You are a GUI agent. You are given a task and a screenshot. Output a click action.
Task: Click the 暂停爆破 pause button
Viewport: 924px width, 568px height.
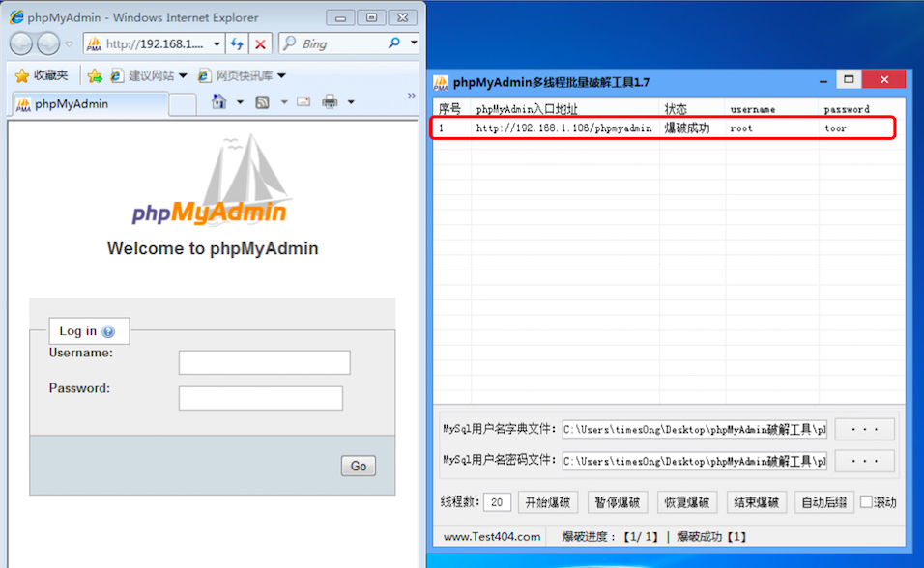617,502
